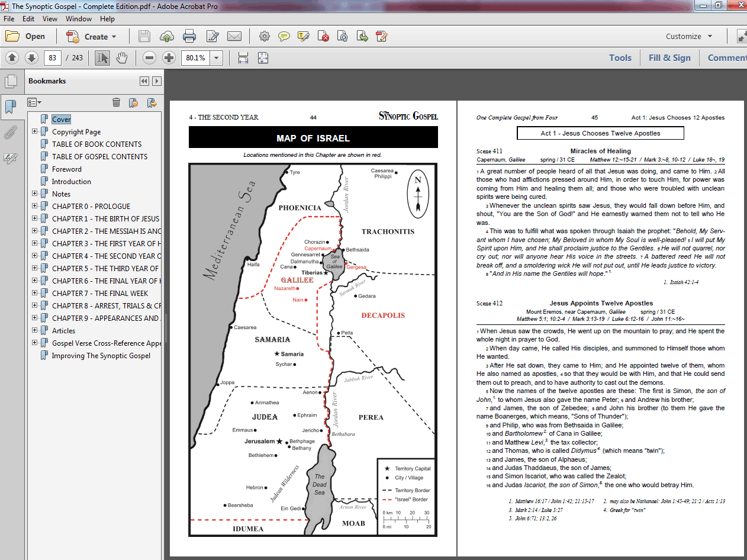Viewport: 747px width, 560px height.
Task: Delete selected bookmark with trash icon
Action: 117,102
